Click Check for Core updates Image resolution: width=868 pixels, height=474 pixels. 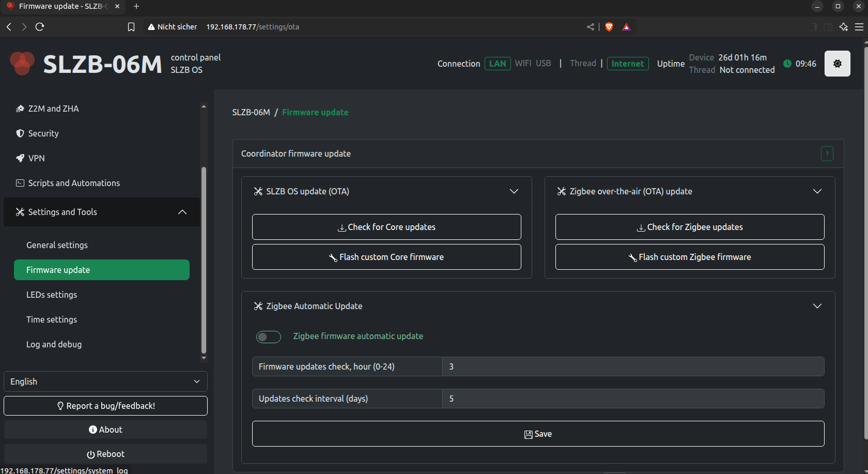[x=386, y=227]
